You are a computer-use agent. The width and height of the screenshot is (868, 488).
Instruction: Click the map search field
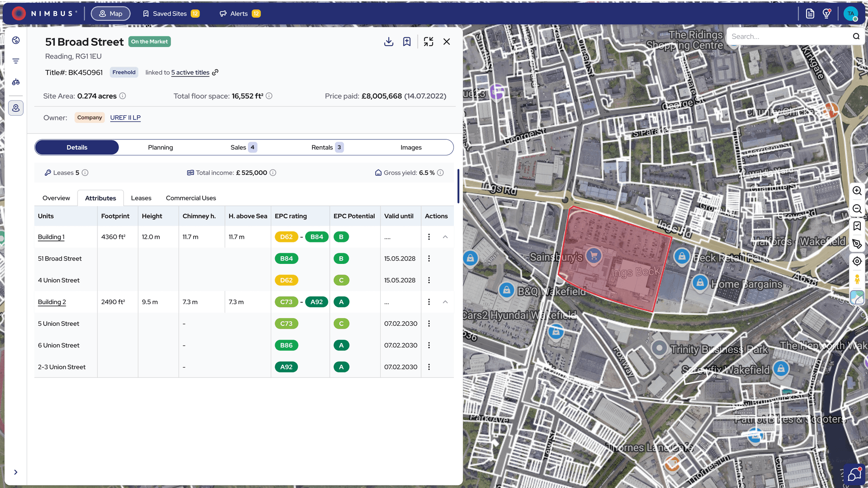[x=788, y=36]
